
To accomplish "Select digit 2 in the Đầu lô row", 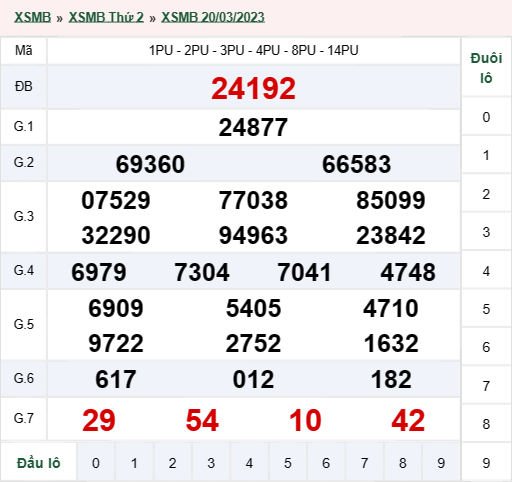I will tap(172, 463).
